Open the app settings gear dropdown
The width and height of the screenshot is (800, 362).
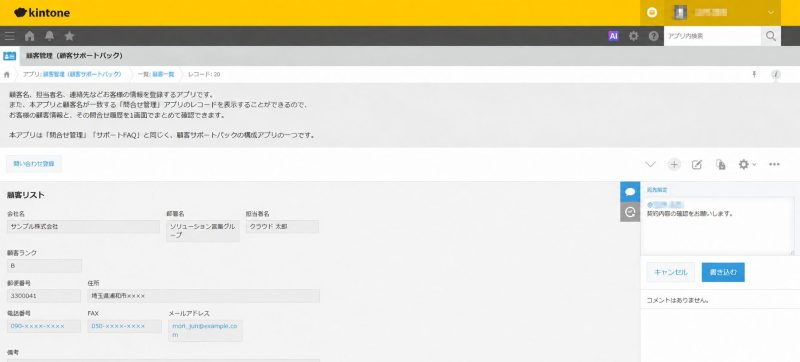pos(747,164)
